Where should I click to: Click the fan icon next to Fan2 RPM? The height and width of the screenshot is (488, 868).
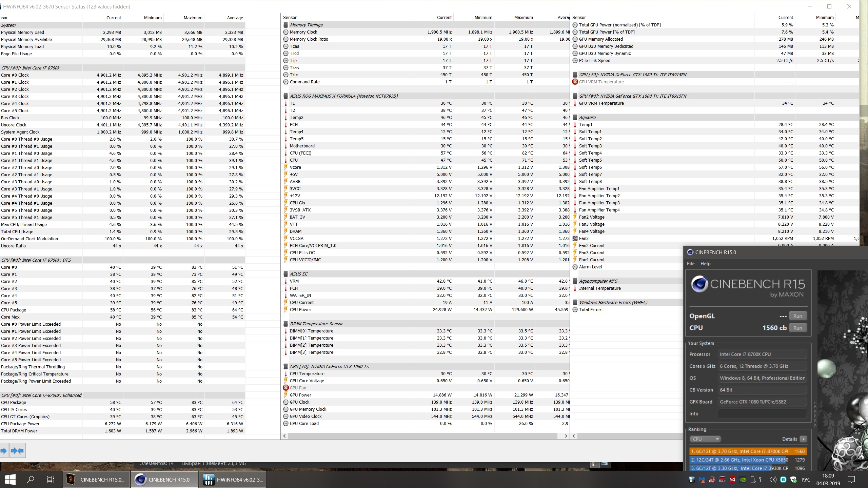pos(575,238)
